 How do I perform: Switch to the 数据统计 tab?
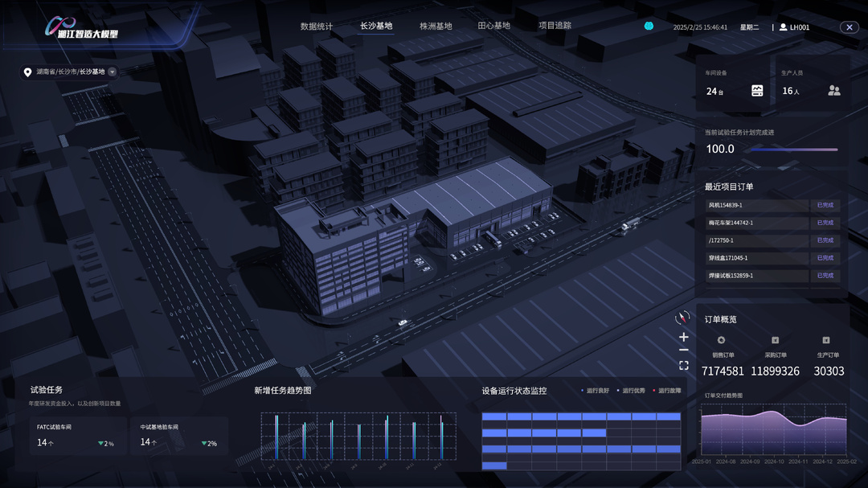[x=317, y=27]
